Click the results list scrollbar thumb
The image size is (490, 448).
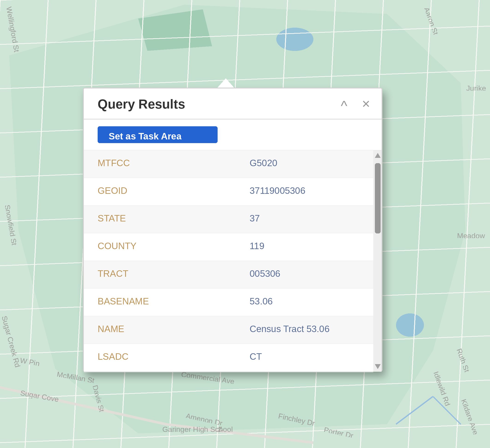coord(377,198)
